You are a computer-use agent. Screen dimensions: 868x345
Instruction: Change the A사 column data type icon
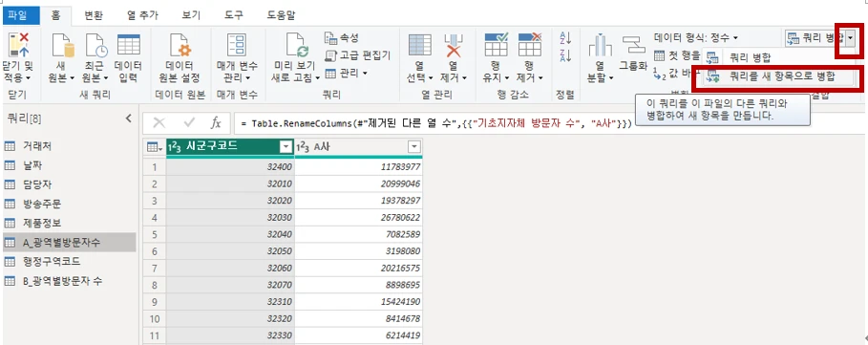pyautogui.click(x=304, y=147)
